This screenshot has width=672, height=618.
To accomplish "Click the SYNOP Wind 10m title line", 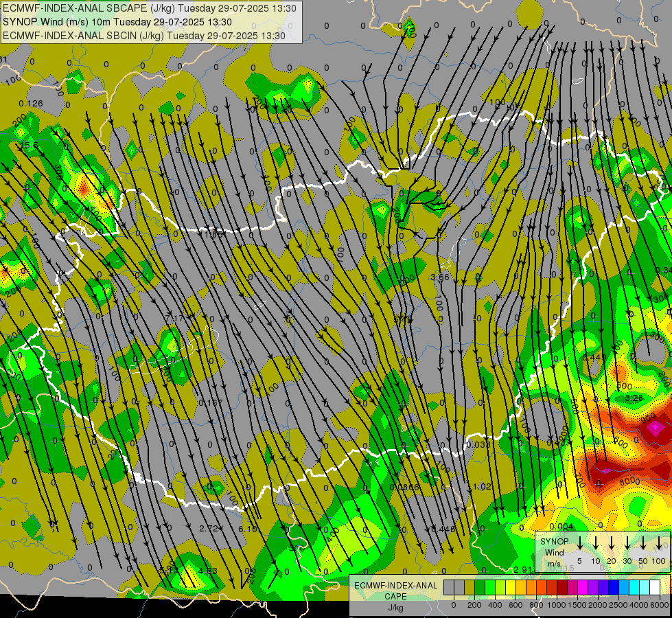I will (x=117, y=22).
